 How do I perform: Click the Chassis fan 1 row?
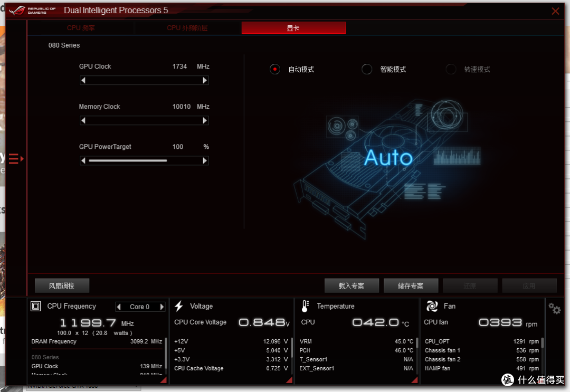[x=482, y=350]
